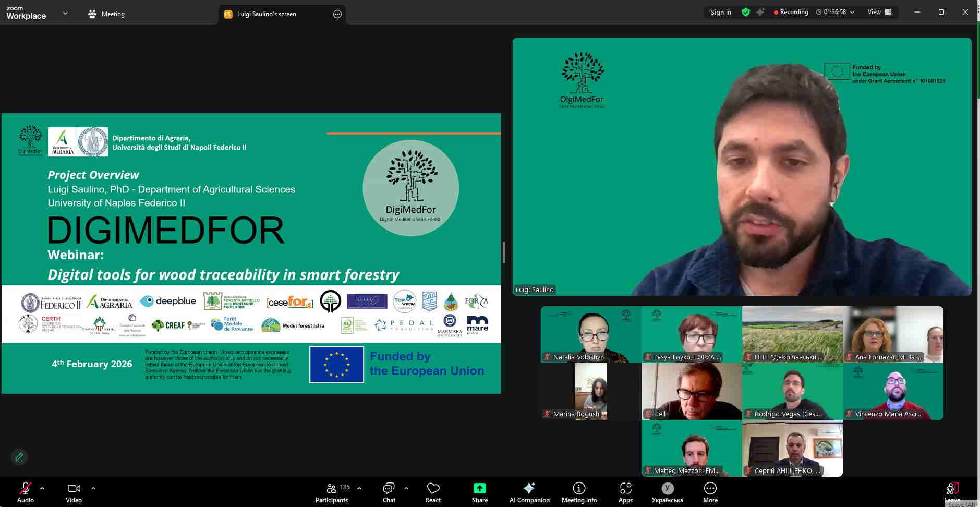
Task: Click the annotate pencil icon
Action: 19,457
